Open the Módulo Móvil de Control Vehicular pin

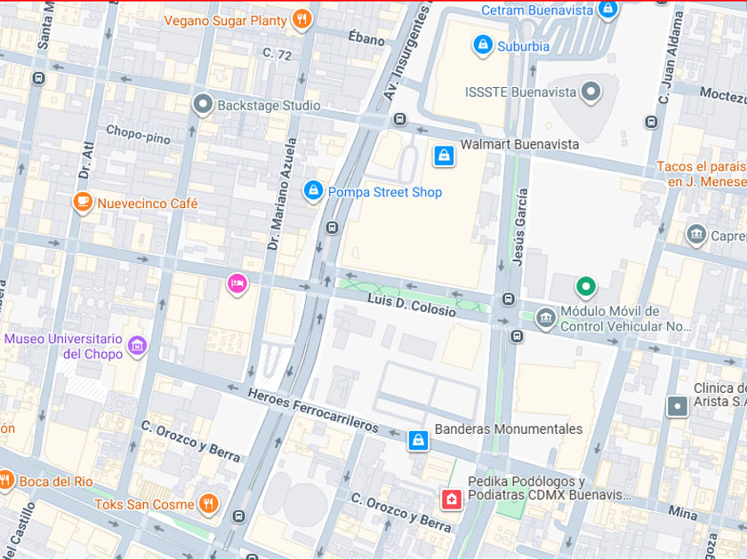(x=545, y=318)
